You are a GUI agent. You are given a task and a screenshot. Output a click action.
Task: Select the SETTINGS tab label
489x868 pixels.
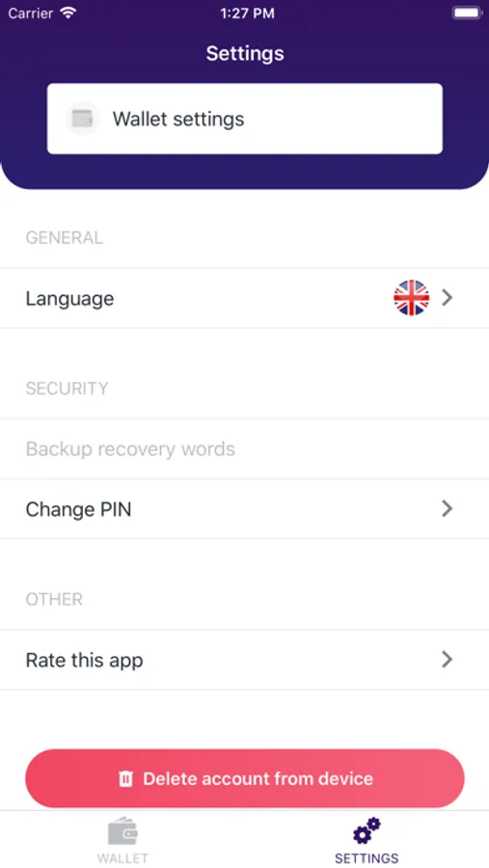pos(367,858)
